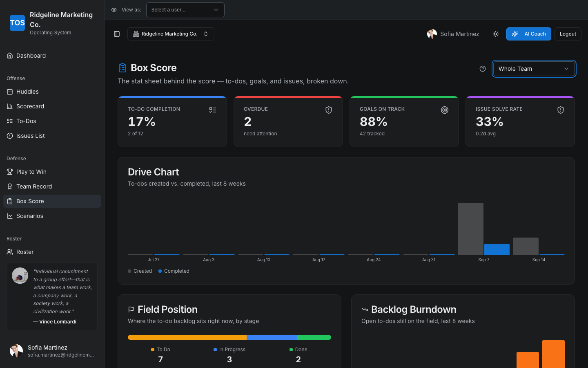Toggle the Completed series in chart legend
The image size is (588, 368).
tap(174, 271)
